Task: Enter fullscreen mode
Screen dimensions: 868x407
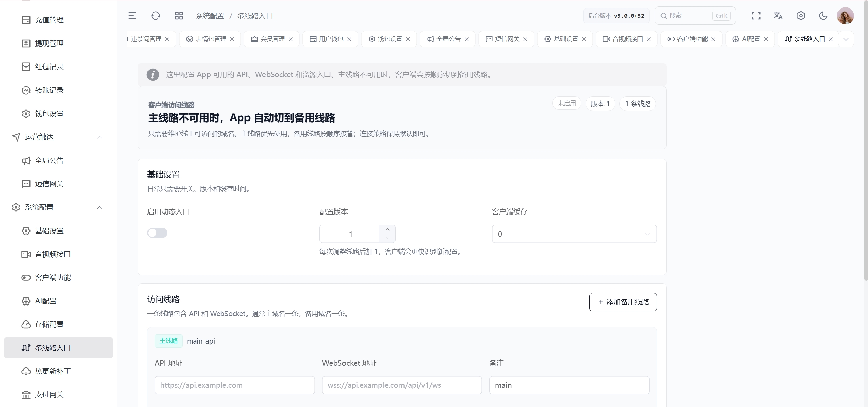Action: coord(756,16)
